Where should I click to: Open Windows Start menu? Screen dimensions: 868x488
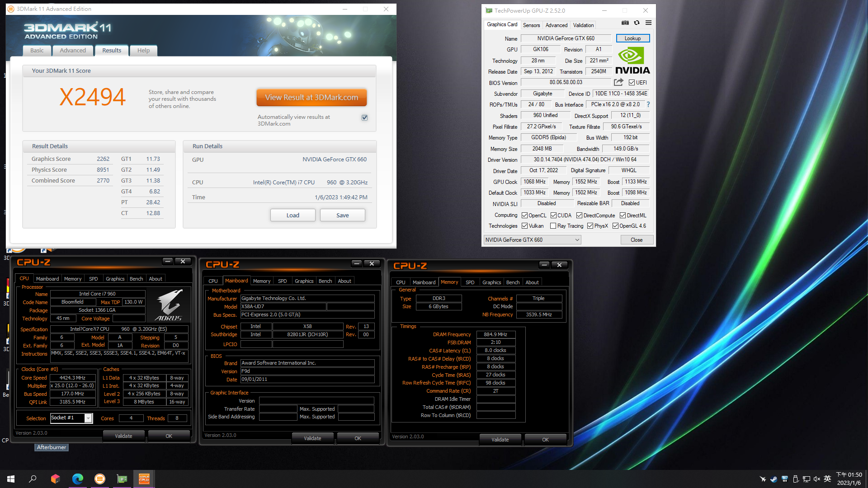point(11,479)
